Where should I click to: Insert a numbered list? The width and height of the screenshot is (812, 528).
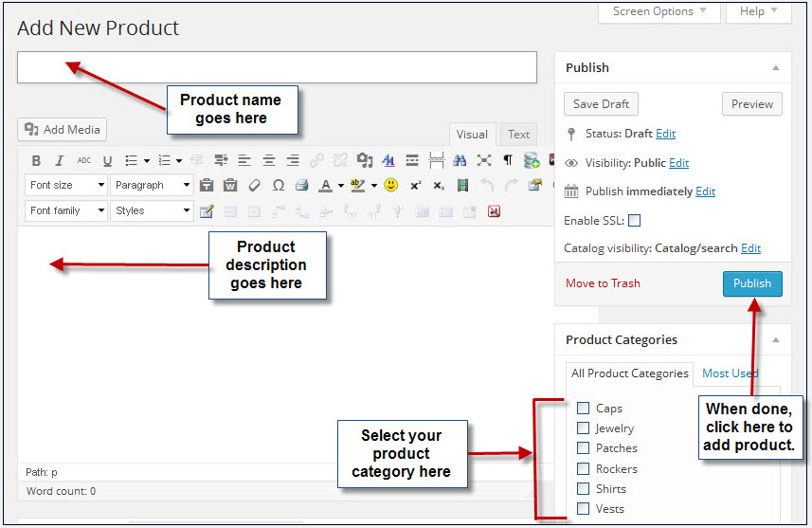pyautogui.click(x=164, y=160)
